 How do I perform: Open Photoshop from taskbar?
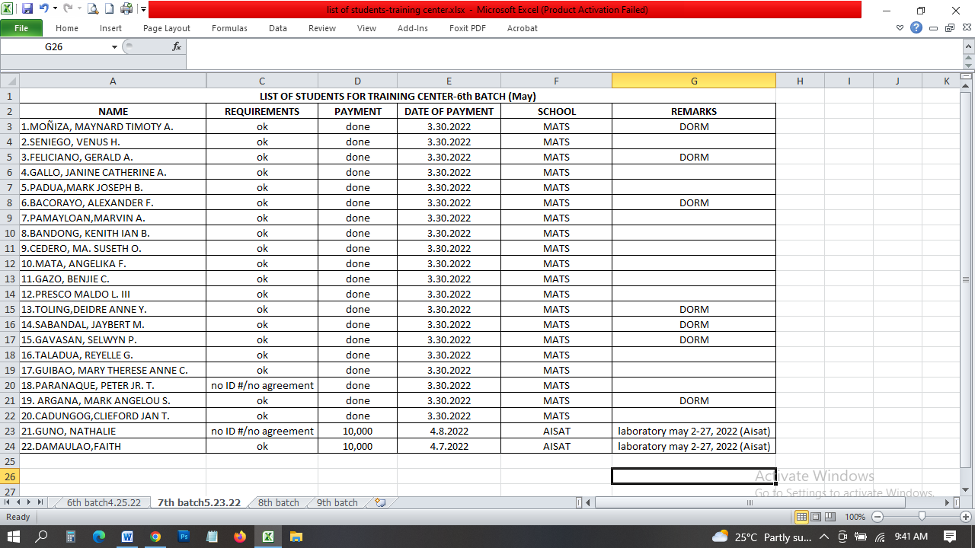click(183, 536)
